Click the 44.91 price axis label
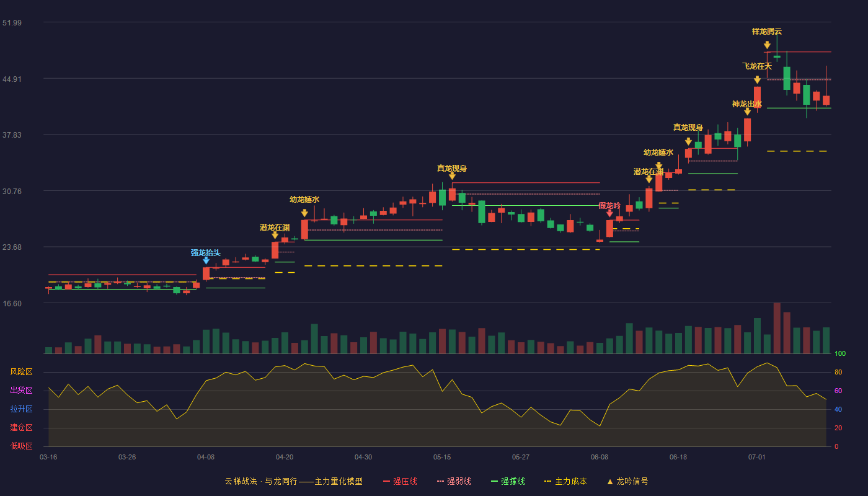 click(x=12, y=79)
